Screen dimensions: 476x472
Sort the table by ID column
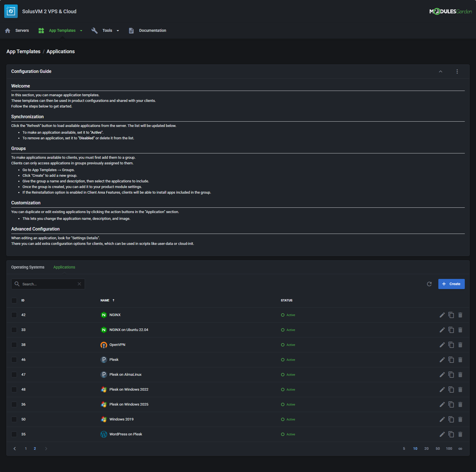(23, 300)
